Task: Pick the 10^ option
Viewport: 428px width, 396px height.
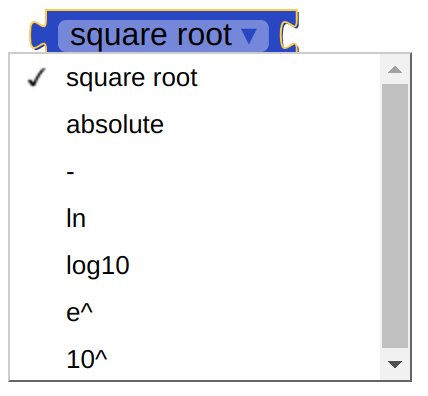Action: point(195,359)
